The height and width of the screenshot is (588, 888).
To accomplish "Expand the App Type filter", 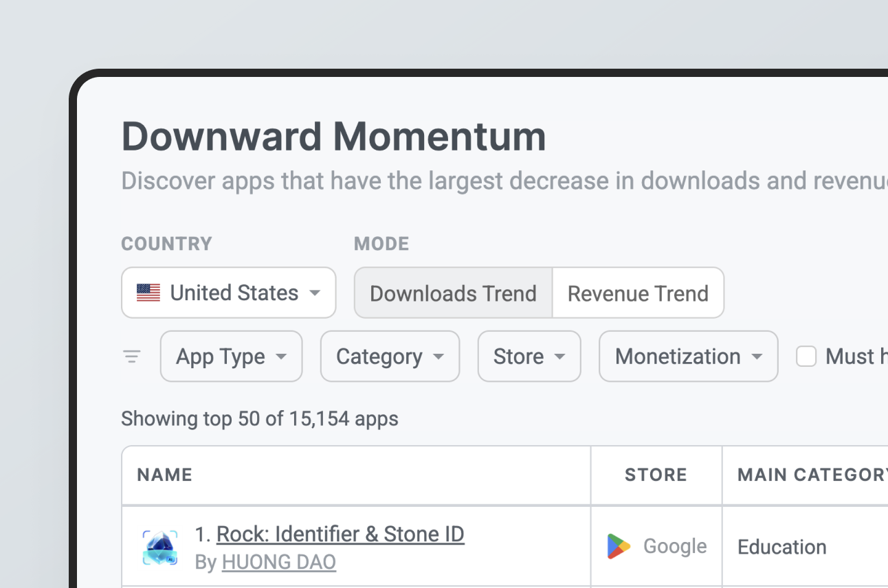I will click(x=231, y=357).
